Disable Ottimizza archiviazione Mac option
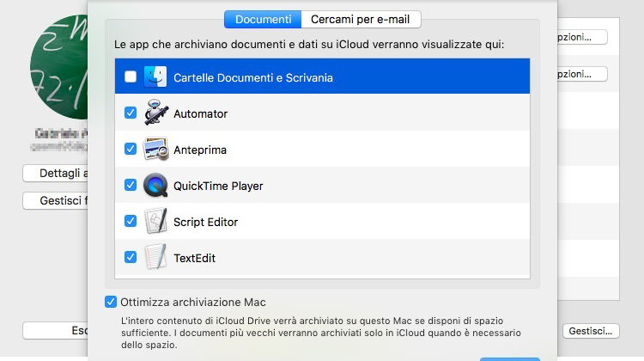Viewport: 644px width, 361px height. (x=110, y=302)
